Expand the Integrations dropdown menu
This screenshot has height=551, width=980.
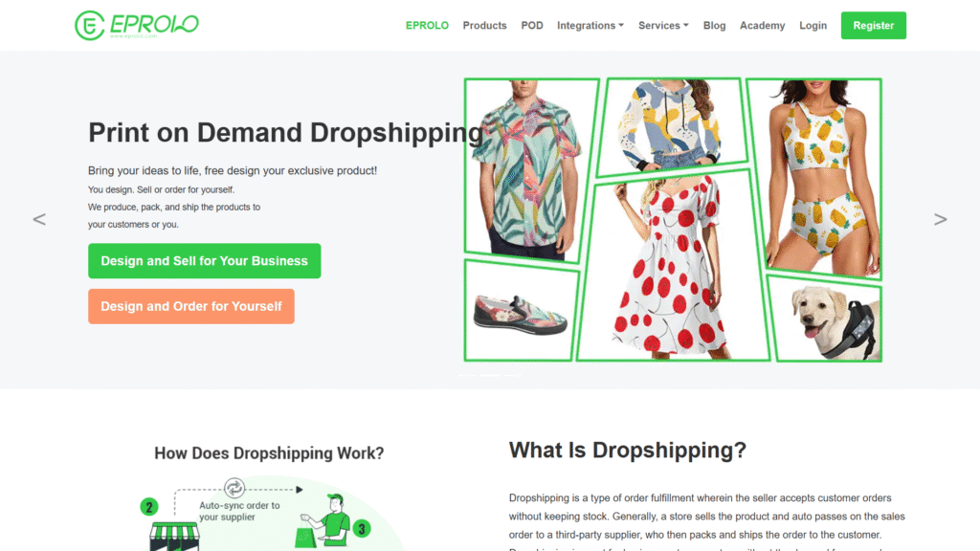pyautogui.click(x=590, y=26)
